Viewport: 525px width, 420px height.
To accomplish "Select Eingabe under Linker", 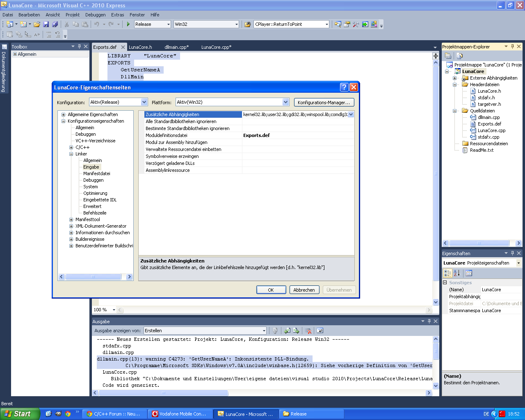I will [91, 167].
